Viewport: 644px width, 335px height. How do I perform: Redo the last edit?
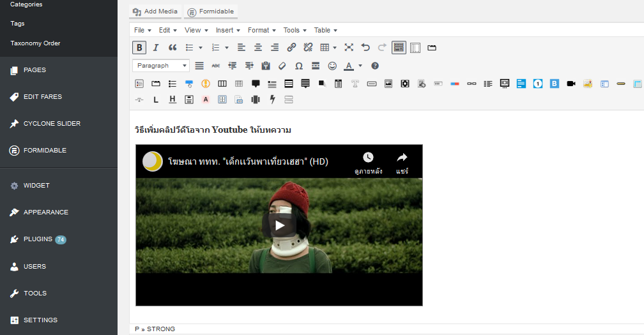pyautogui.click(x=382, y=48)
